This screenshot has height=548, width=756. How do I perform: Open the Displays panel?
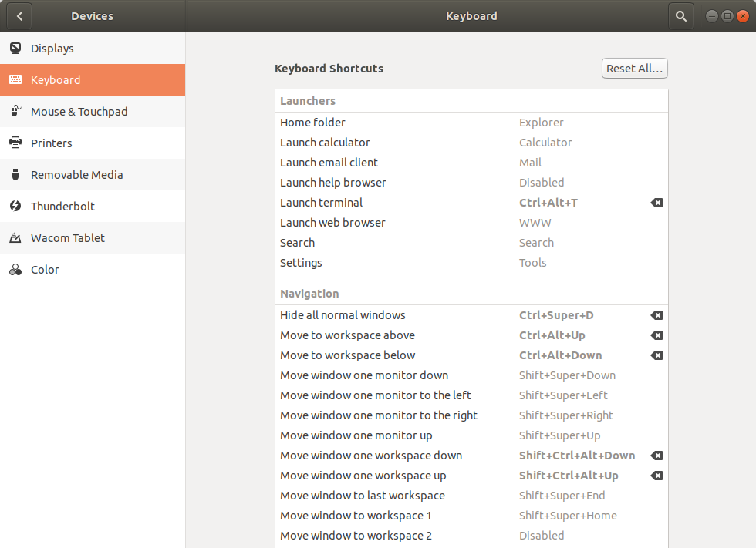pyautogui.click(x=93, y=48)
